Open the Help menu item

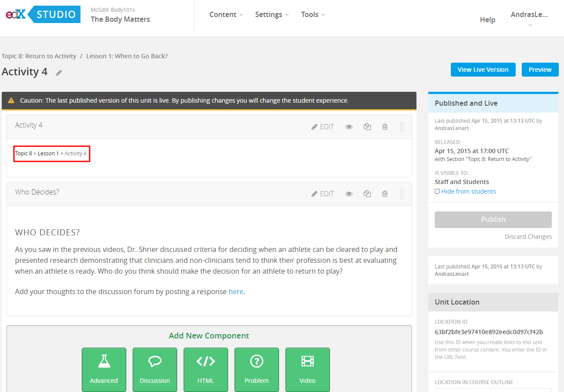pos(487,20)
